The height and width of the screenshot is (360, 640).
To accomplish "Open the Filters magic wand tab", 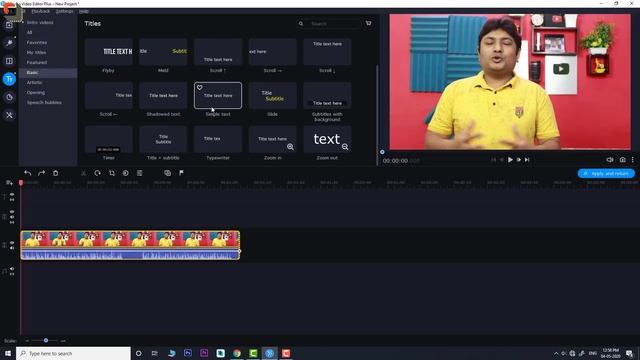I will point(9,43).
